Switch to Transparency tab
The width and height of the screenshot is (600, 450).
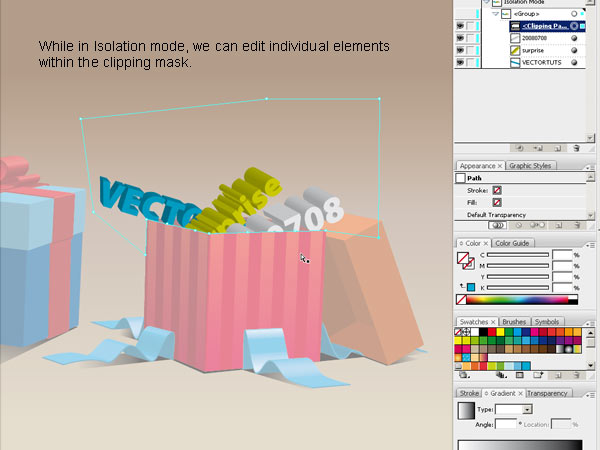pos(547,393)
